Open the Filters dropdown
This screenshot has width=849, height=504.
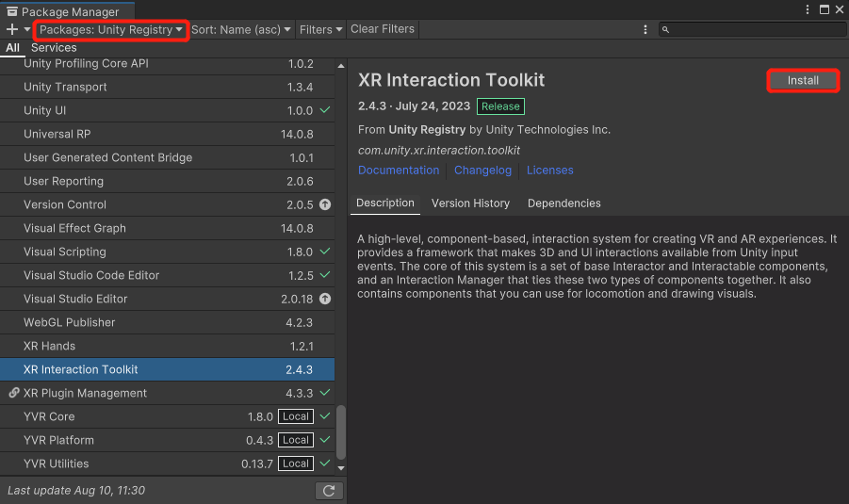[321, 30]
